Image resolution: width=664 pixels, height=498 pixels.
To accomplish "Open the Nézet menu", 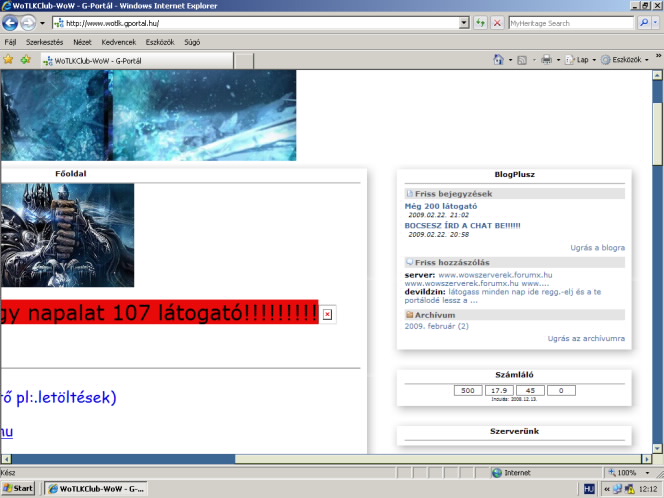I will tap(82, 42).
